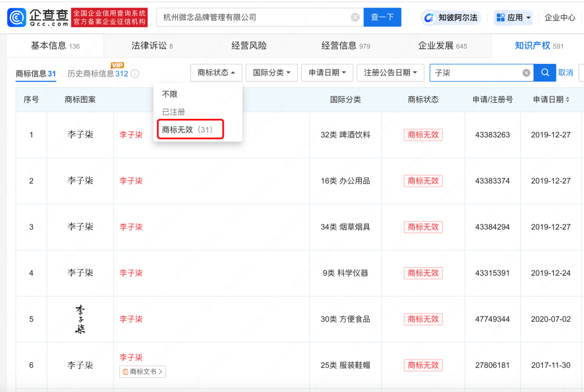The height and width of the screenshot is (392, 584).
Task: Click 商标无效 tag for 25类 服装鞋帽
Action: point(423,365)
